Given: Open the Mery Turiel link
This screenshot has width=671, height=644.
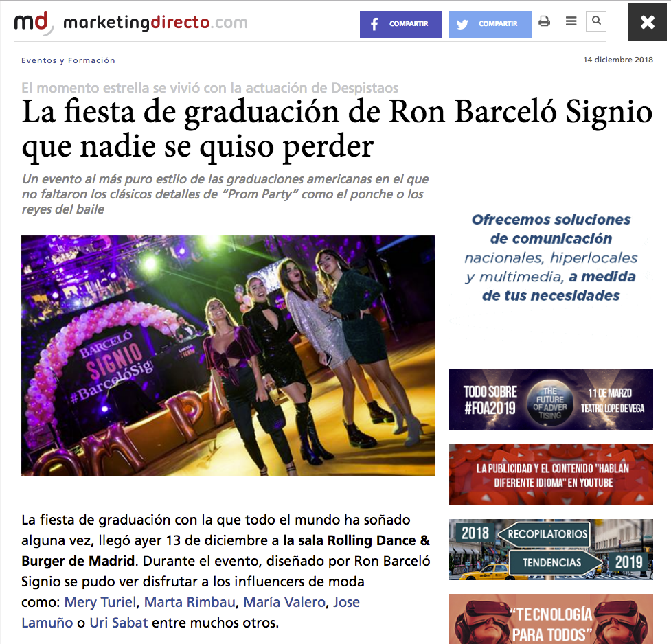Looking at the screenshot, I should click(100, 602).
